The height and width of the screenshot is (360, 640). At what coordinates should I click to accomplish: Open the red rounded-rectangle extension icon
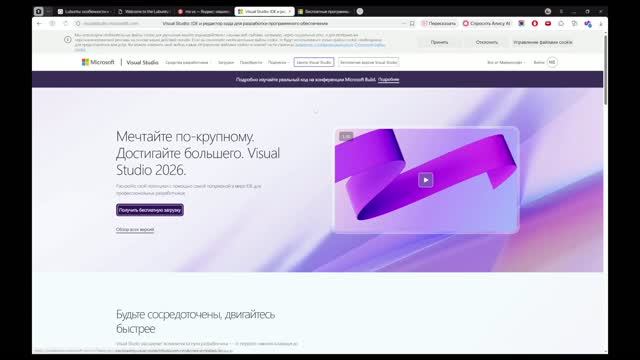(x=548, y=24)
